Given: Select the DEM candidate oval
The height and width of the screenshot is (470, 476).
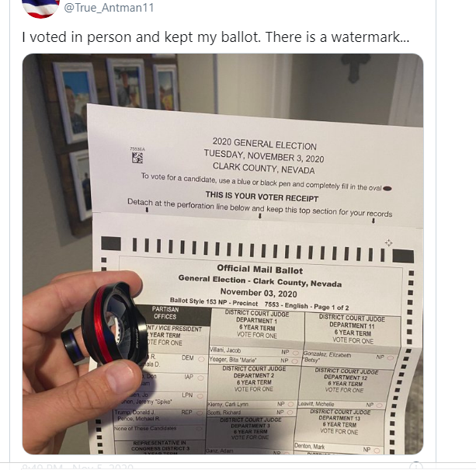Looking at the screenshot, I should (x=200, y=359).
